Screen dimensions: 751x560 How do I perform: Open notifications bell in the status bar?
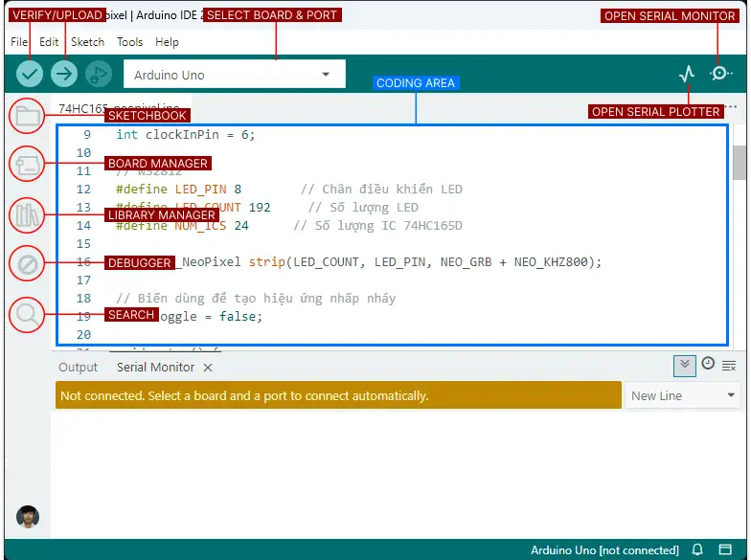(x=697, y=549)
